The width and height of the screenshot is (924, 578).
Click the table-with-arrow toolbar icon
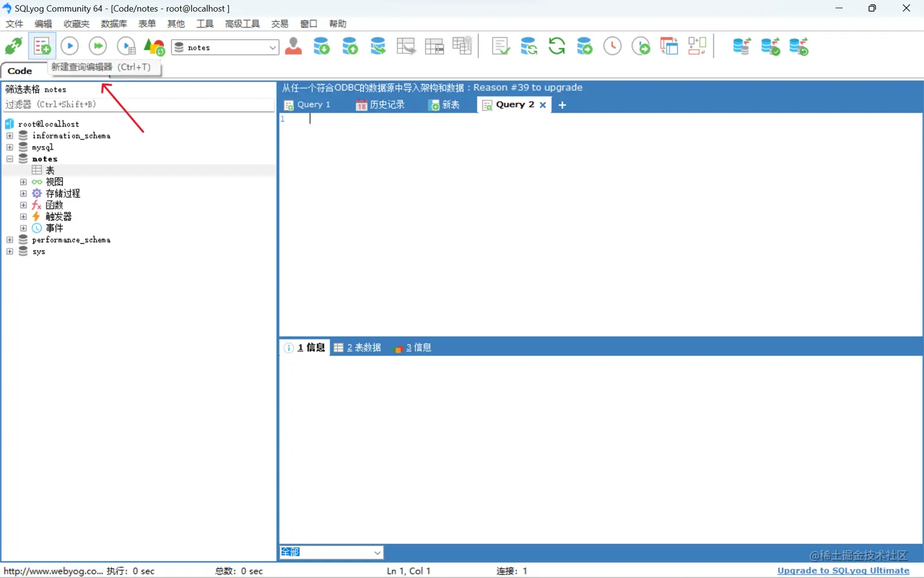(x=406, y=46)
